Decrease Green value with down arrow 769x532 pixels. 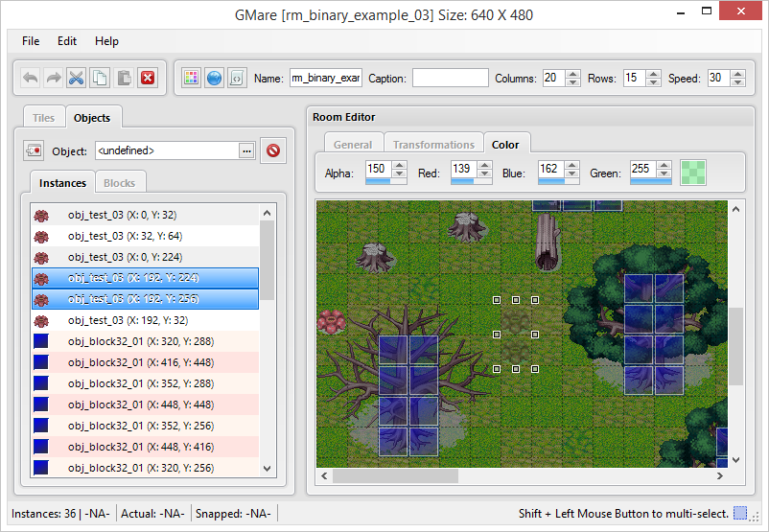[x=664, y=173]
